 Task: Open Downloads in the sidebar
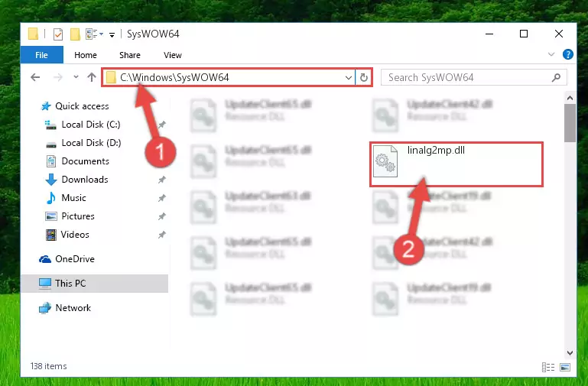tap(77, 180)
